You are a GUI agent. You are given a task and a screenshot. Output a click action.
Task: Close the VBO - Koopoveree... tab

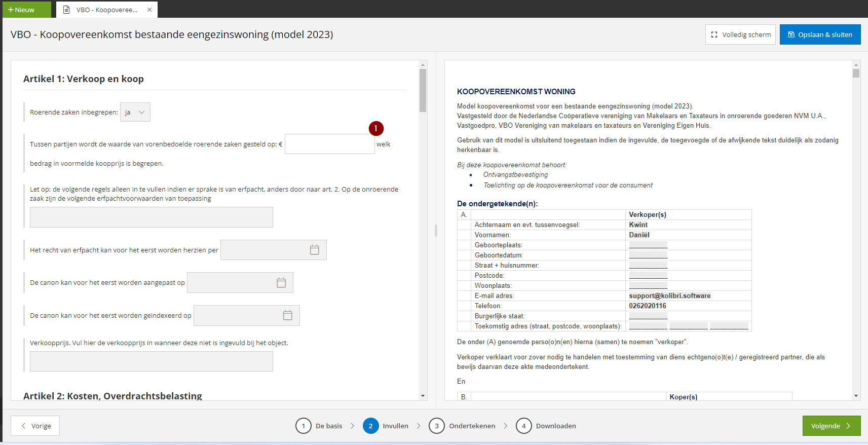click(149, 10)
